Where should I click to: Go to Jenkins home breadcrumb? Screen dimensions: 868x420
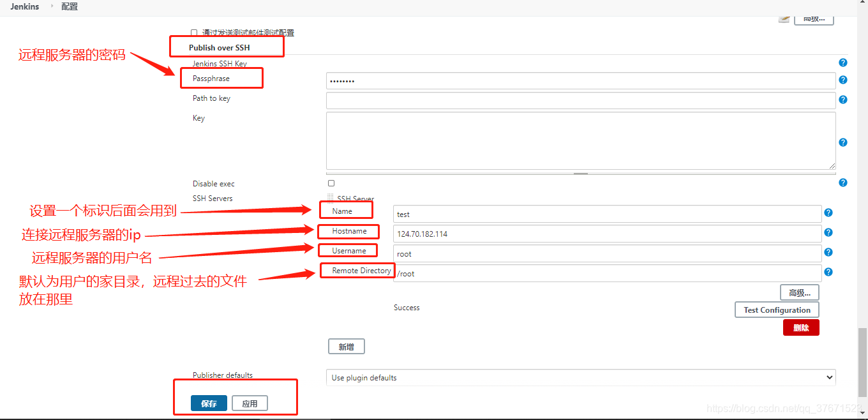[x=24, y=6]
